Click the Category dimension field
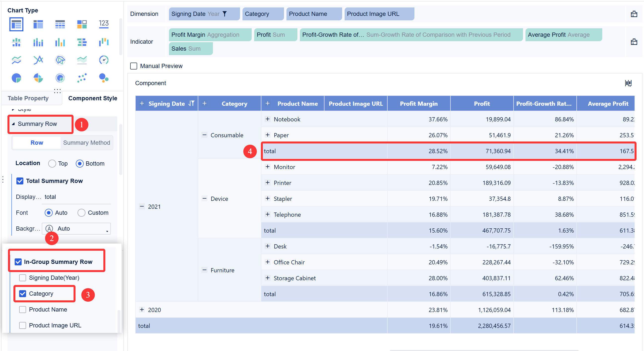644x351 pixels. pos(263,14)
